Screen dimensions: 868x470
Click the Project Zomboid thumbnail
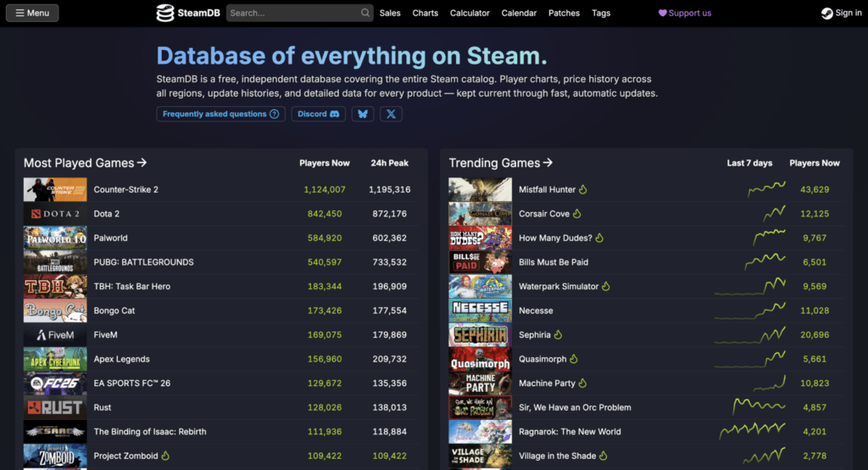55,456
